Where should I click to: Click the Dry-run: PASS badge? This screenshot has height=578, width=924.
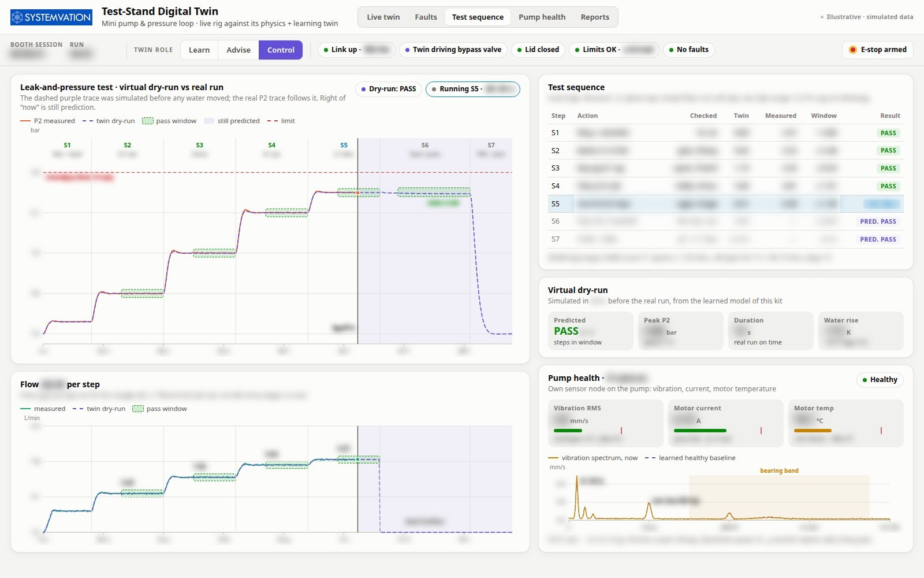coord(388,89)
